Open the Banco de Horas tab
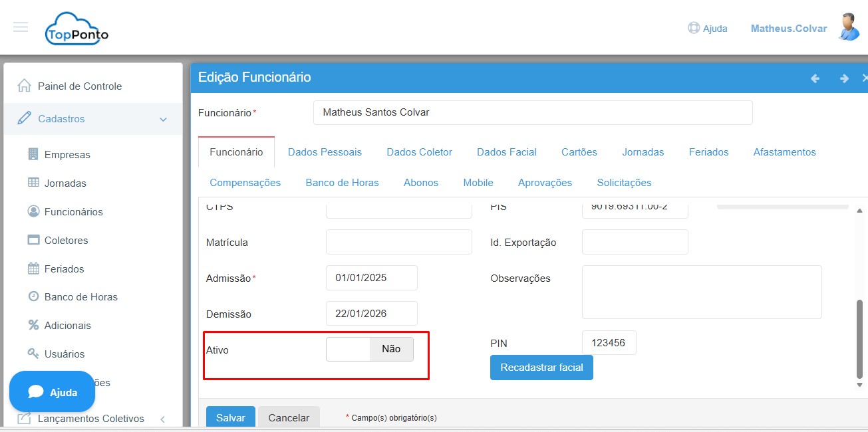Image resolution: width=868 pixels, height=432 pixels. point(342,183)
